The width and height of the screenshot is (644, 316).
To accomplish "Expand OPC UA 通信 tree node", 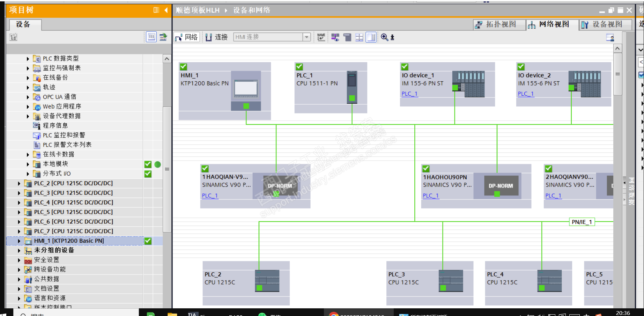I will point(28,97).
